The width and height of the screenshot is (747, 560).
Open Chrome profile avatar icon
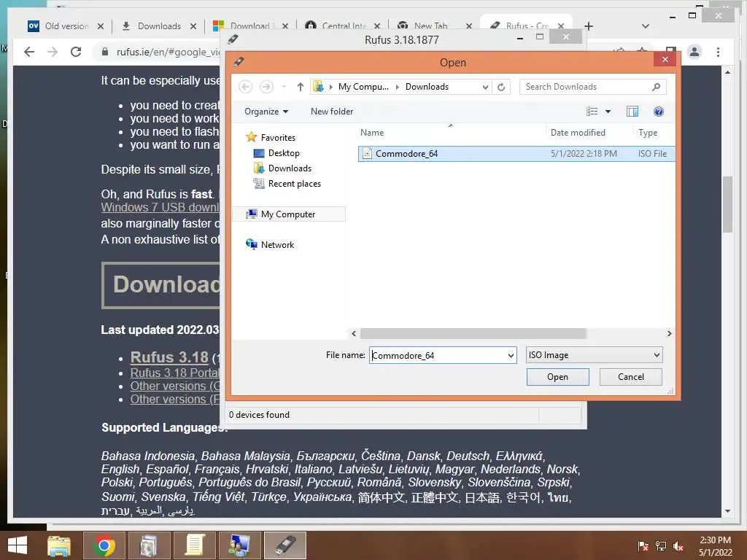[694, 52]
